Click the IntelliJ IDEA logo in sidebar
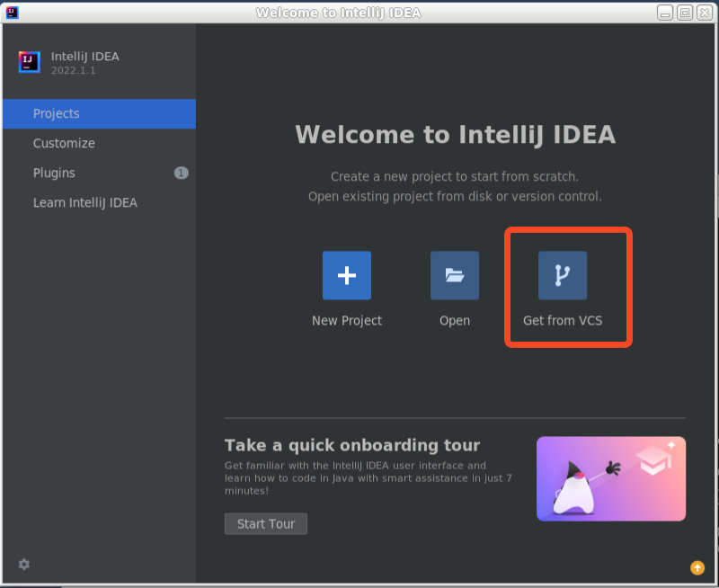Viewport: 719px width, 588px height. coord(30,62)
